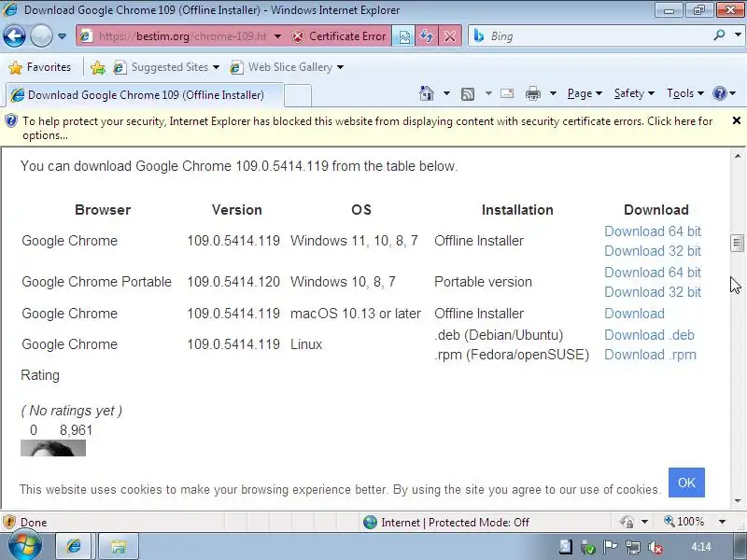Click the Print icon
The width and height of the screenshot is (747, 560).
[533, 94]
